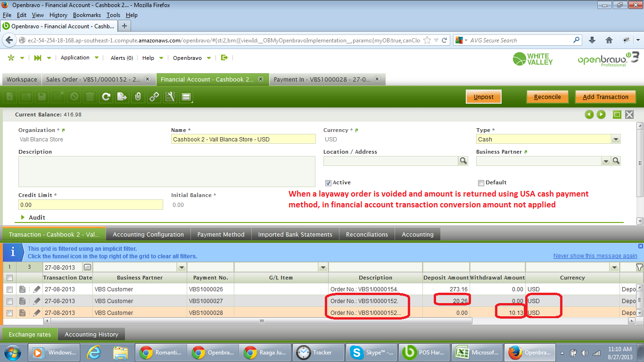This screenshot has width=644, height=362.
Task: Select the checkbox for payment VBS1000028 row
Action: [x=9, y=313]
